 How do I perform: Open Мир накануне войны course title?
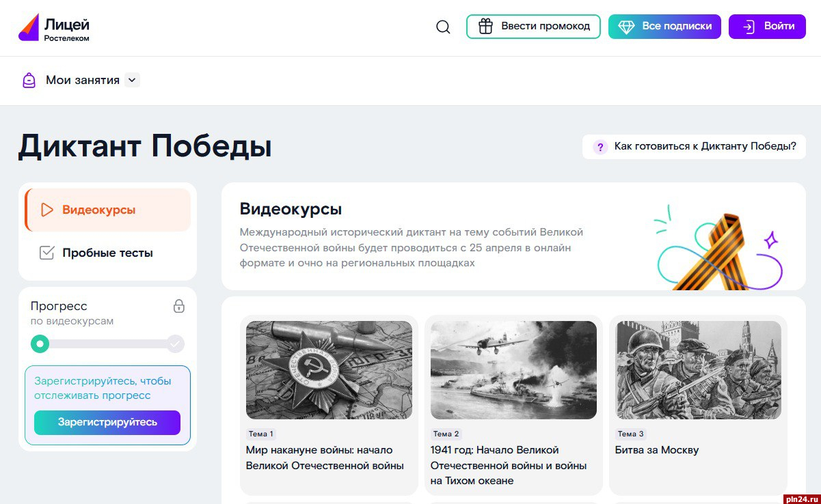(x=325, y=458)
